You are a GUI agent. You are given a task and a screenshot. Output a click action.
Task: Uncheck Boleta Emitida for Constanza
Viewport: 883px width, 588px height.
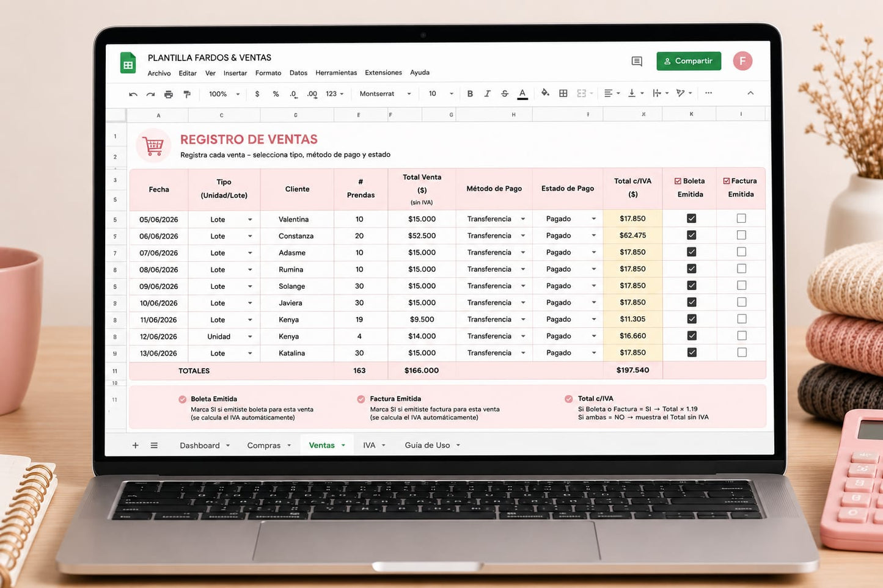(691, 235)
